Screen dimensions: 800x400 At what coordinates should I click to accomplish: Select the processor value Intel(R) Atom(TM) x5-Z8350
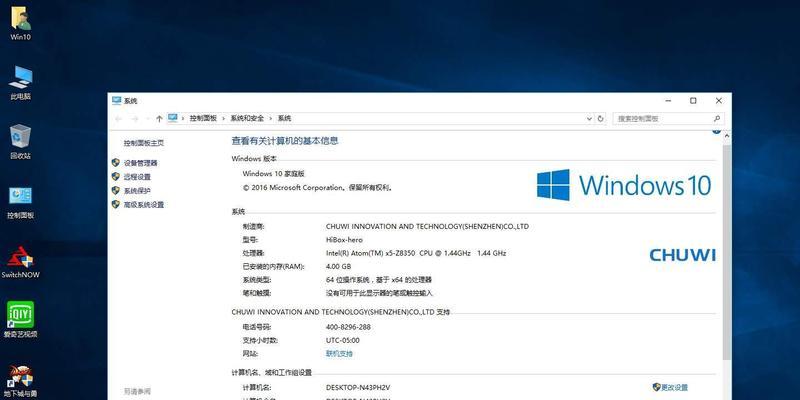tap(372, 253)
